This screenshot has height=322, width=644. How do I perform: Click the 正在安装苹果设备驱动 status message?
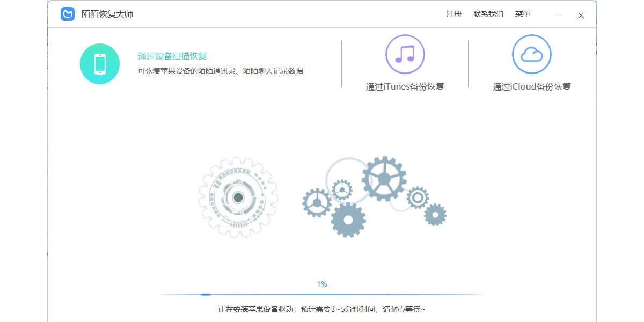[x=322, y=309]
